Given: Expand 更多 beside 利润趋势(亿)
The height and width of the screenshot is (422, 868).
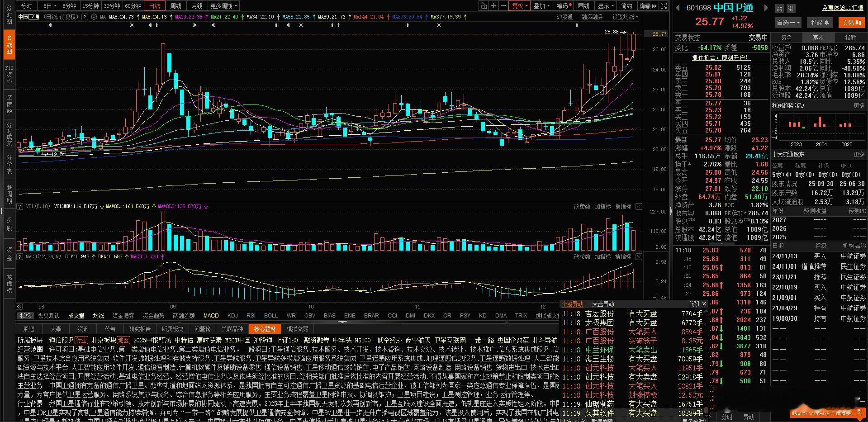Looking at the screenshot, I should (859, 105).
